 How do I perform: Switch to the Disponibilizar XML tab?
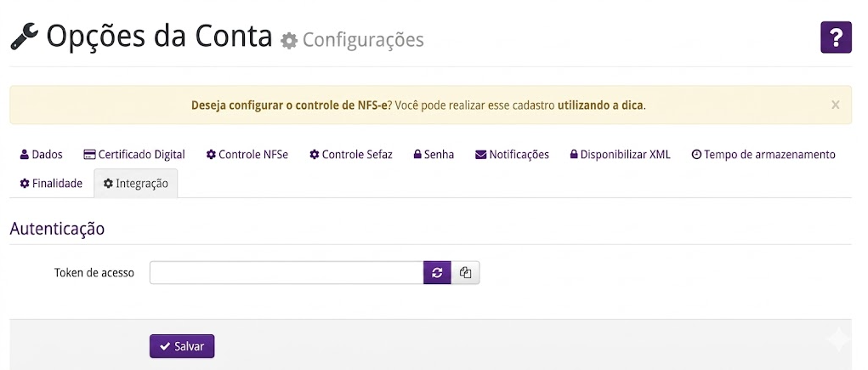(621, 155)
